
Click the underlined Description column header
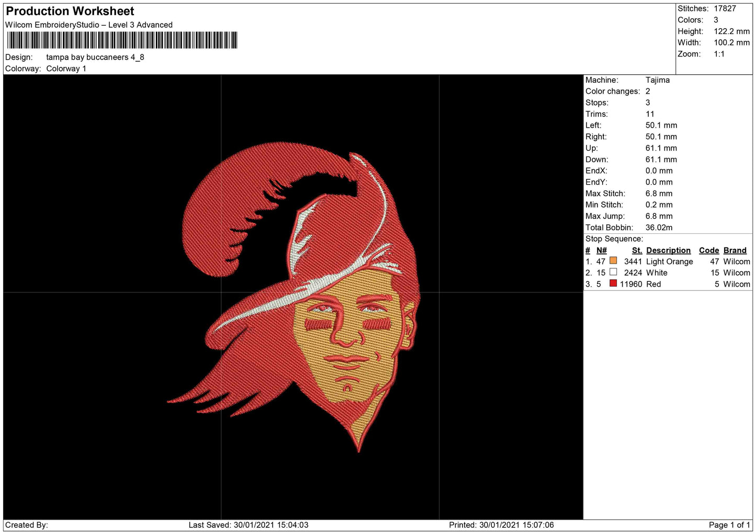(x=668, y=251)
